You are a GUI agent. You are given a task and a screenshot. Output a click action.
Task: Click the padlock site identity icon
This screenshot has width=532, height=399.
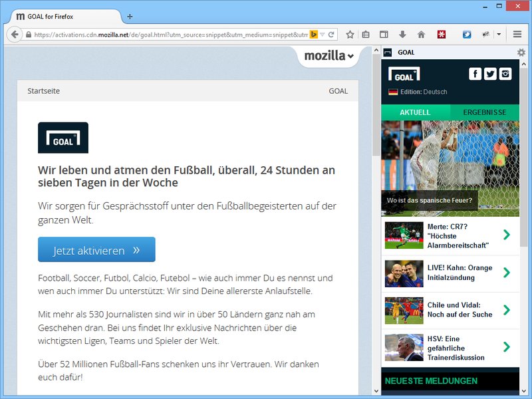29,35
